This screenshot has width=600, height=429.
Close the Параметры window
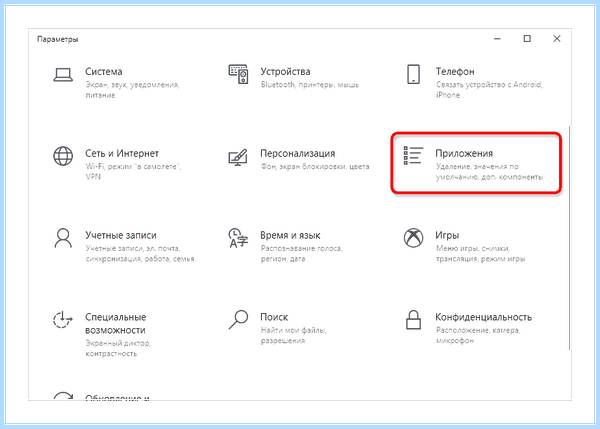pyautogui.click(x=557, y=39)
